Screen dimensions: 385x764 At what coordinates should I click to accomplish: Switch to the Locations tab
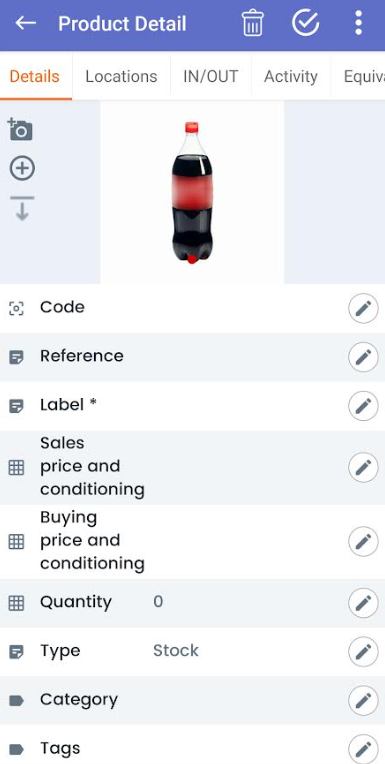pyautogui.click(x=121, y=76)
